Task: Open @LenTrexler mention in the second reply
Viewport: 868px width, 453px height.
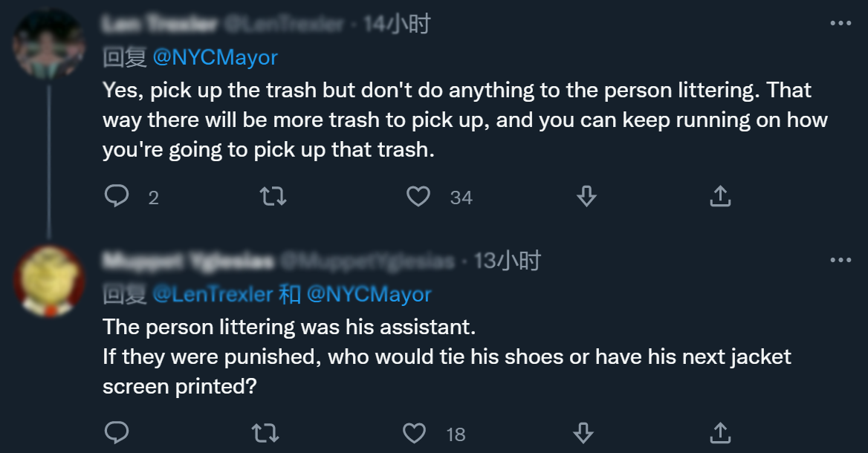Action: coord(213,294)
